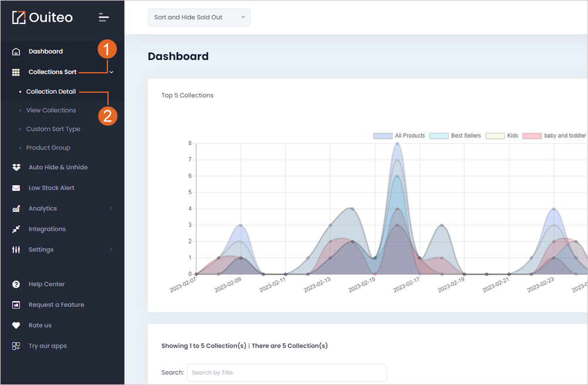Collapse the Collections Sort submenu chevron
The width and height of the screenshot is (588, 385).
click(x=111, y=72)
